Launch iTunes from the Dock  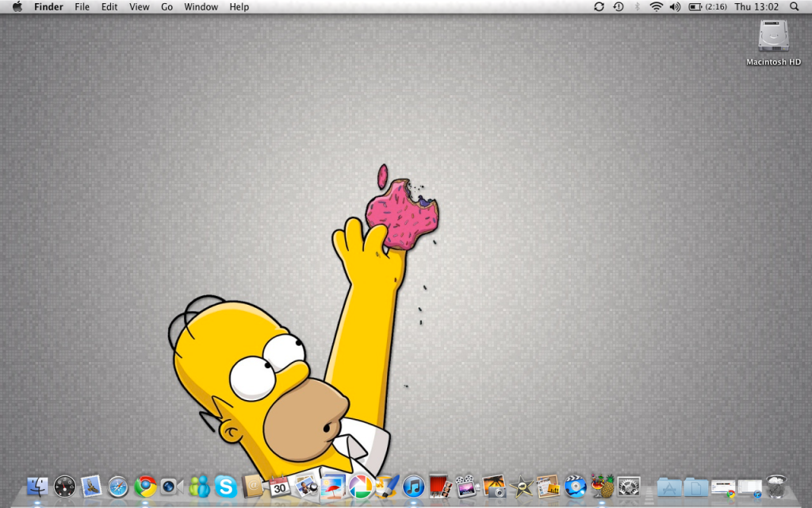pyautogui.click(x=414, y=487)
